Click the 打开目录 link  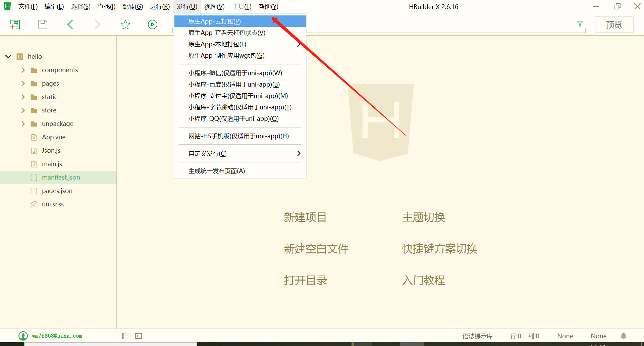click(x=305, y=281)
